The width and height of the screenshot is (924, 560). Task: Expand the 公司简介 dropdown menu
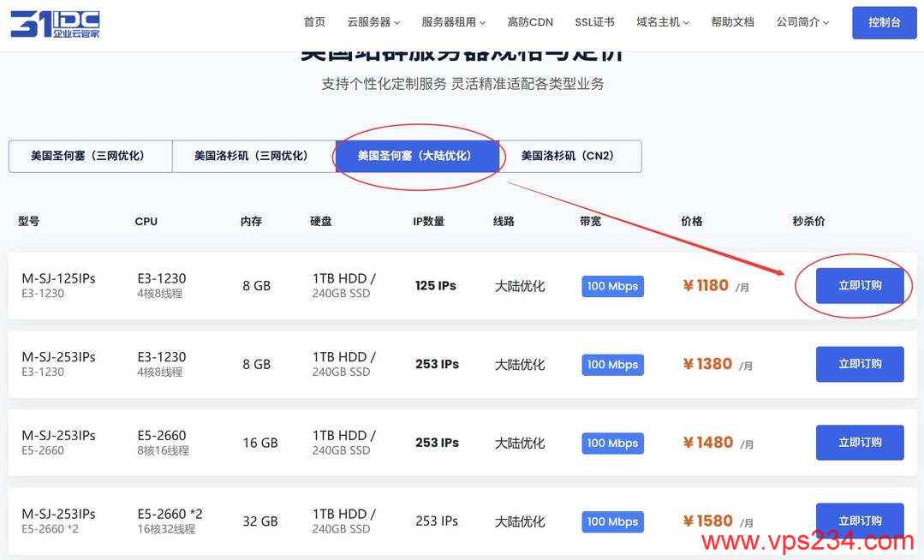(802, 22)
